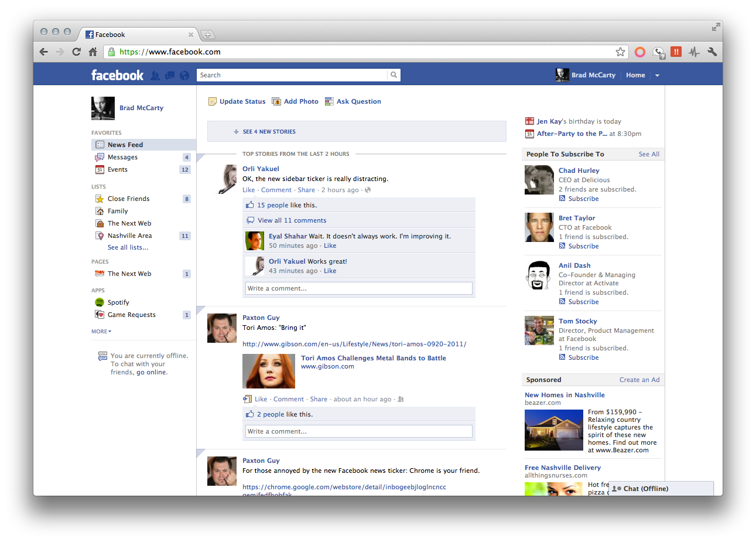The image size is (756, 542).
Task: Click the public globe icon on Orli's post
Action: click(x=368, y=190)
